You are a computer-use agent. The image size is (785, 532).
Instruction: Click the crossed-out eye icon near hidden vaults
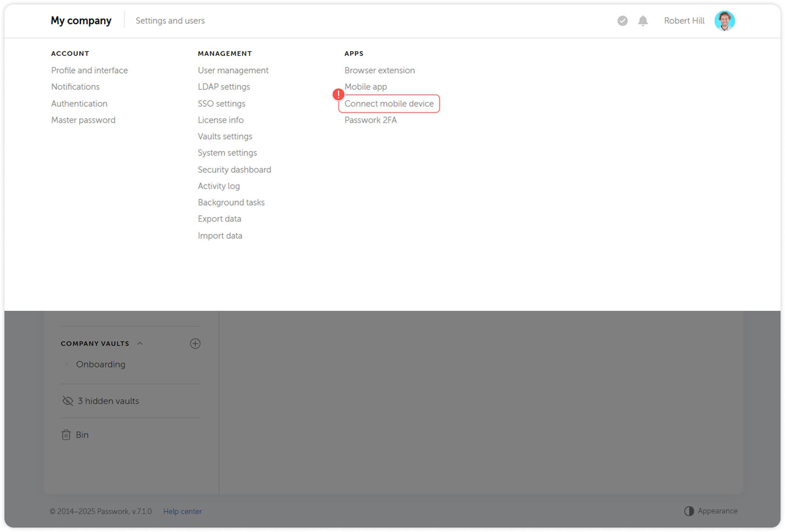pos(68,400)
